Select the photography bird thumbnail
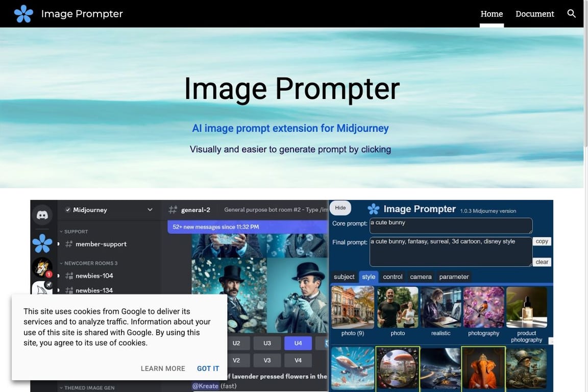The width and height of the screenshot is (588, 392). coord(484,308)
